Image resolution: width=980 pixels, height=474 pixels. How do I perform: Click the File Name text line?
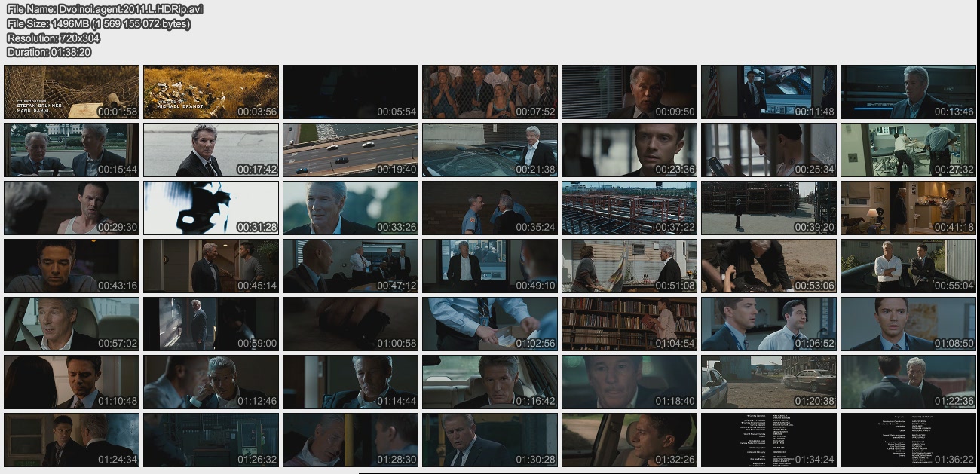point(105,9)
